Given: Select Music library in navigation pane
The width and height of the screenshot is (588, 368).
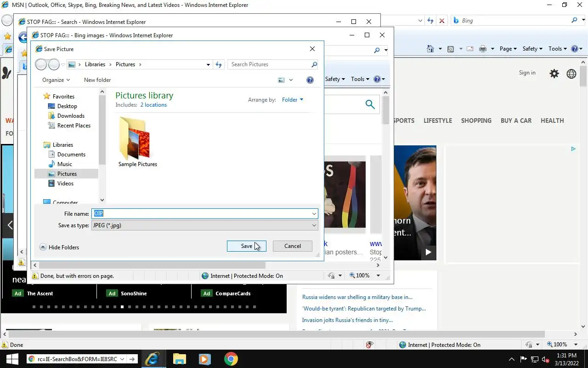Looking at the screenshot, I should [64, 164].
